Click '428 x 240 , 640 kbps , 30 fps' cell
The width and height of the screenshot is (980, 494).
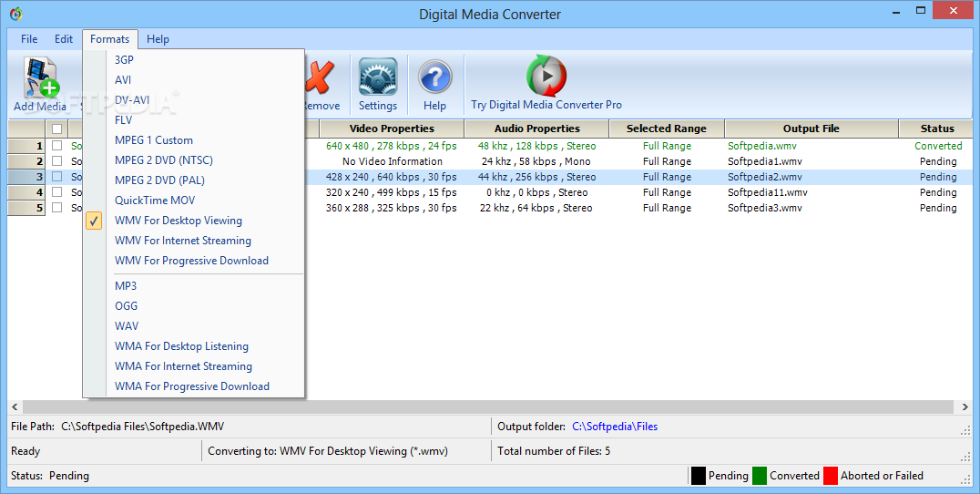pos(392,177)
